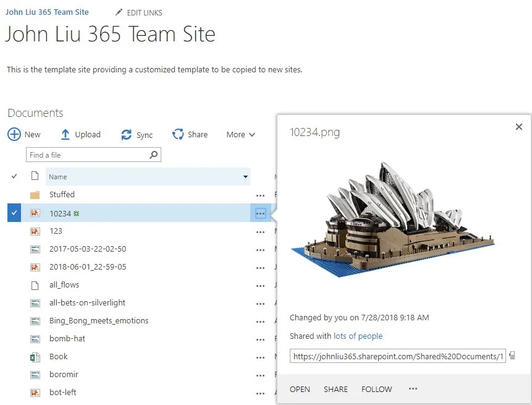Choose OPEN in the callout footer

tap(300, 389)
